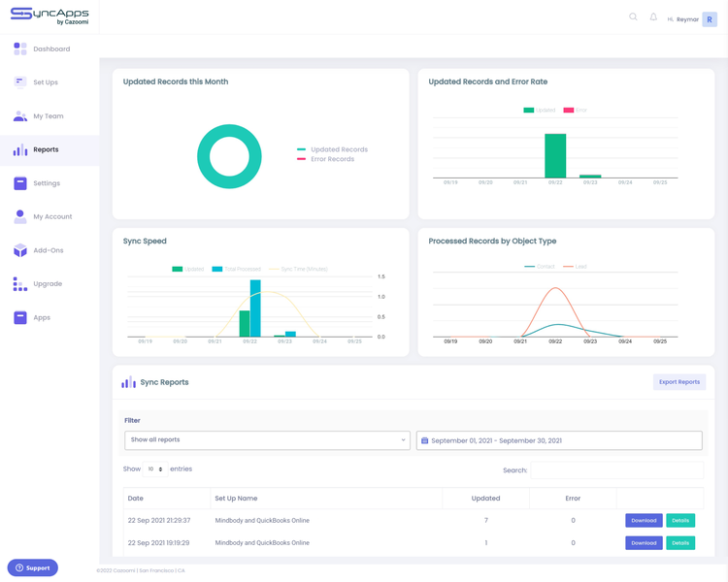Click the Dashboard icon in the sidebar
This screenshot has width=728, height=582.
20,48
